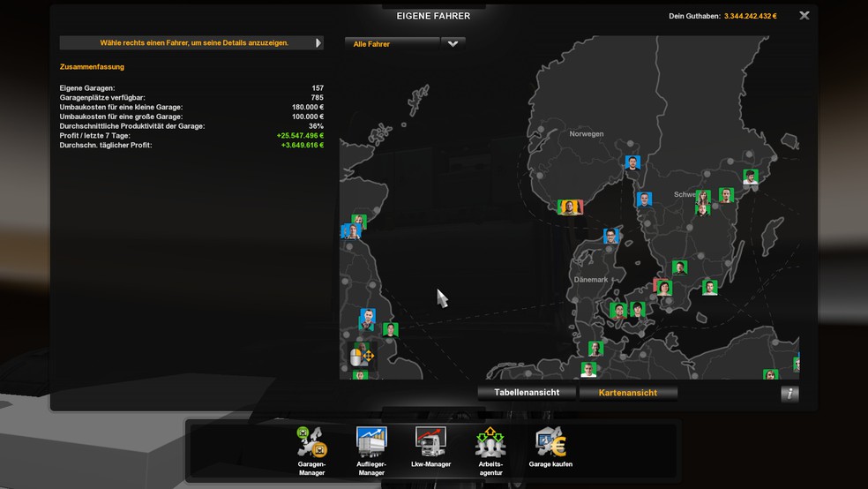This screenshot has height=489, width=868.
Task: Open the Alle Fahrer filter box
Action: click(x=393, y=44)
